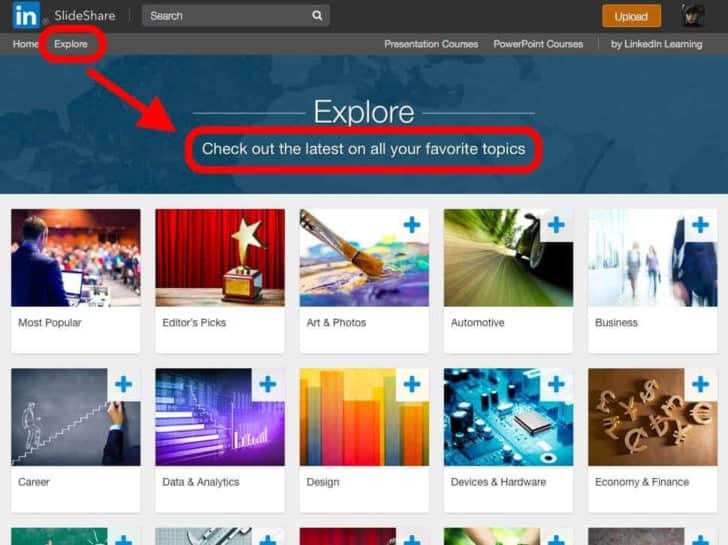This screenshot has width=728, height=545.
Task: Click the SlideShare wordmark
Action: coord(84,16)
